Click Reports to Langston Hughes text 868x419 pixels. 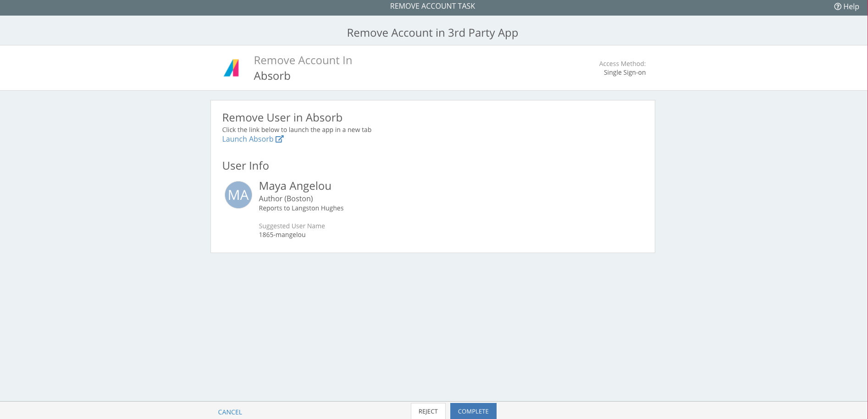click(x=301, y=208)
